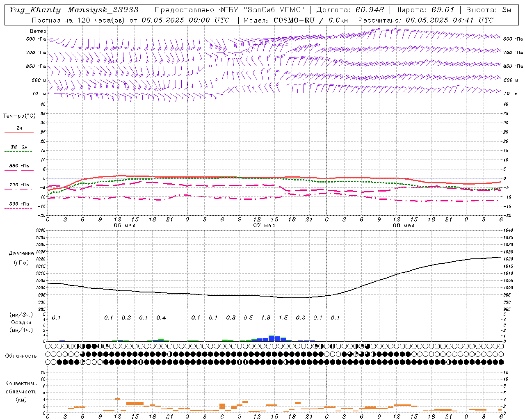
Task: Select the 'Предоставлено ФГБУ ЗапСиб УГМС' header text
Action: [x=230, y=10]
